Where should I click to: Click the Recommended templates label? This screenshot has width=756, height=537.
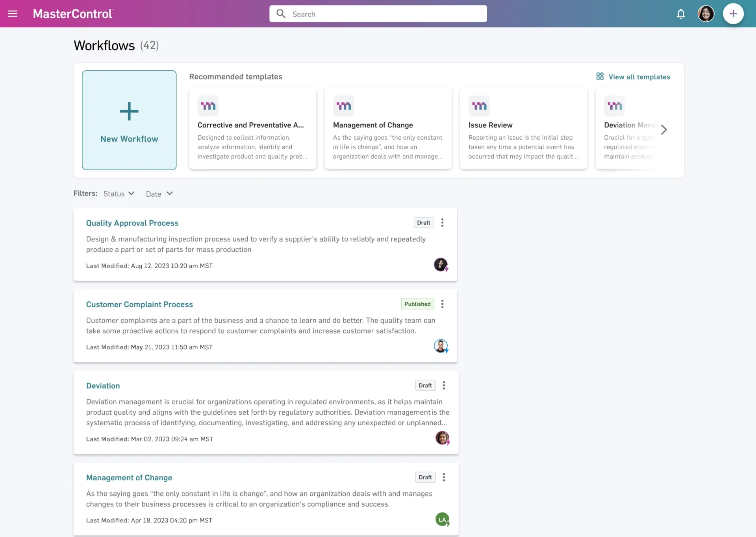235,77
